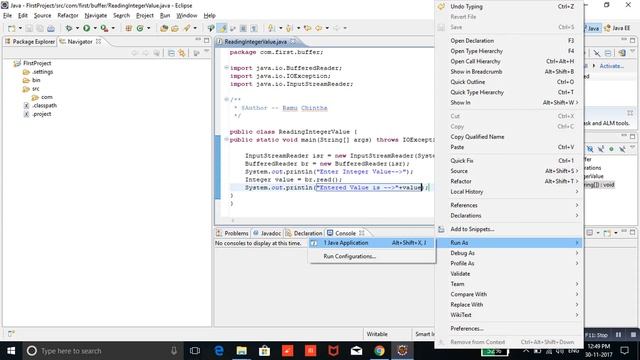Toggle the green-dot Hide Non-Public Members filter in Outline
This screenshot has width=640, height=360.
click(x=611, y=149)
